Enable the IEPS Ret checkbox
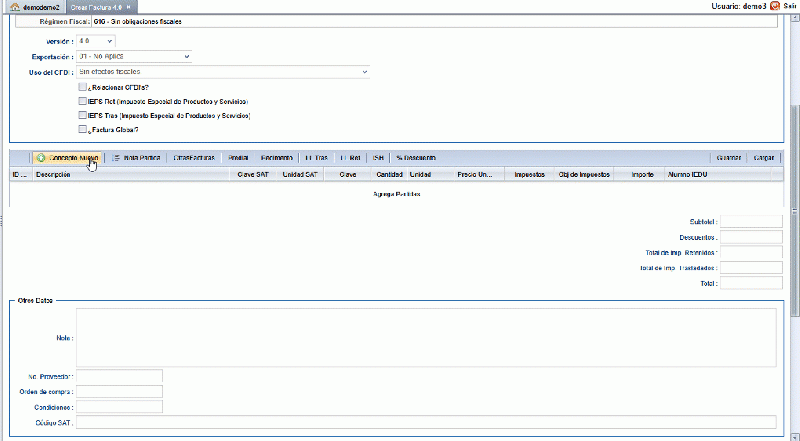 [83, 101]
